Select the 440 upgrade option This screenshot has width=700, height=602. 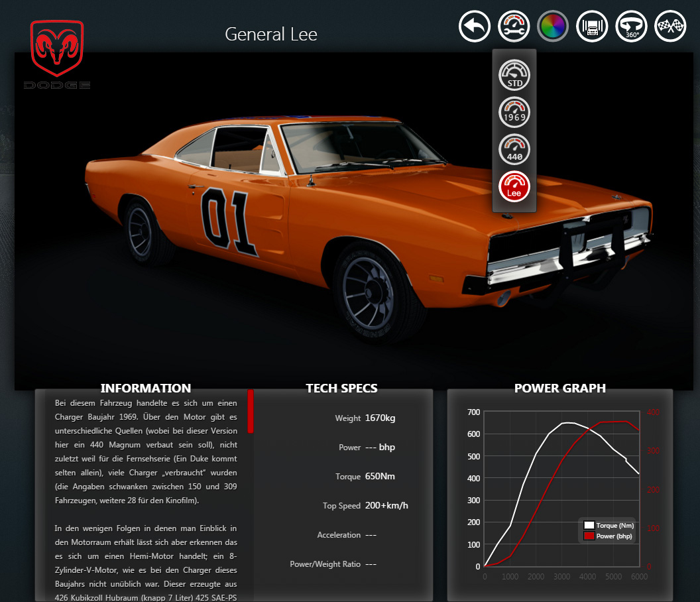tap(514, 149)
